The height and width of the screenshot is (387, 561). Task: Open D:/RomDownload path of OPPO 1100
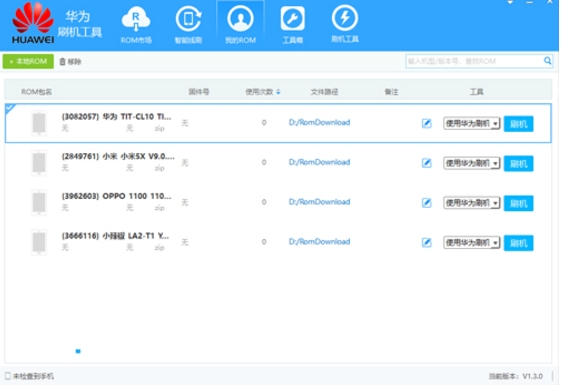[319, 202]
